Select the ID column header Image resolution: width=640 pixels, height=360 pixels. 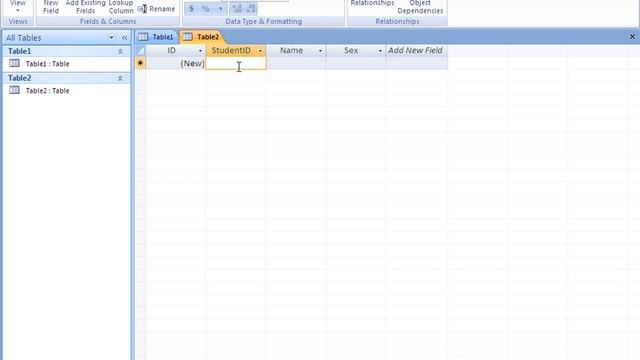(171, 51)
